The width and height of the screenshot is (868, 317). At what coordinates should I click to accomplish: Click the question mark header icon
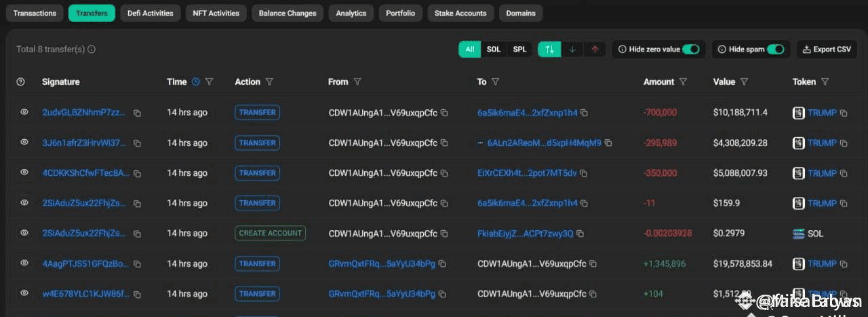(20, 81)
